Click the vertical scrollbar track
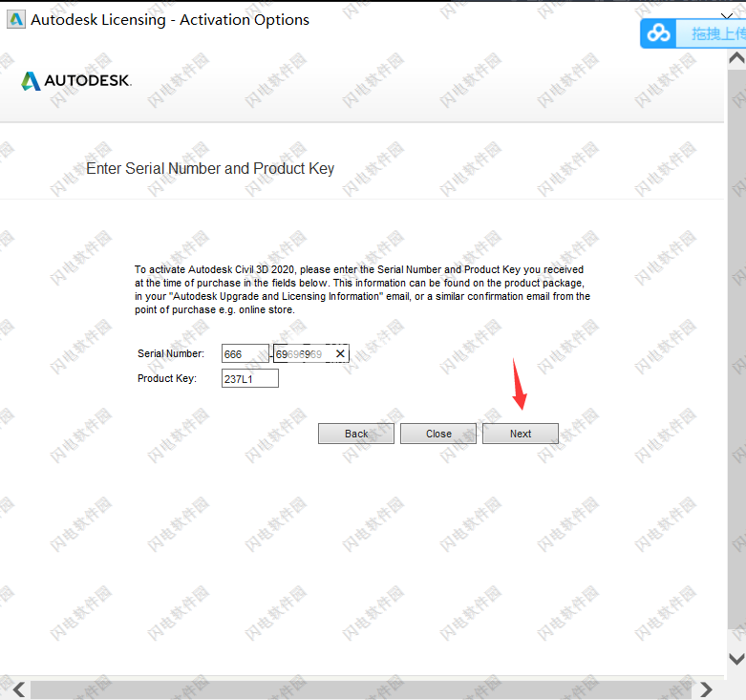The image size is (746, 700). click(x=736, y=350)
